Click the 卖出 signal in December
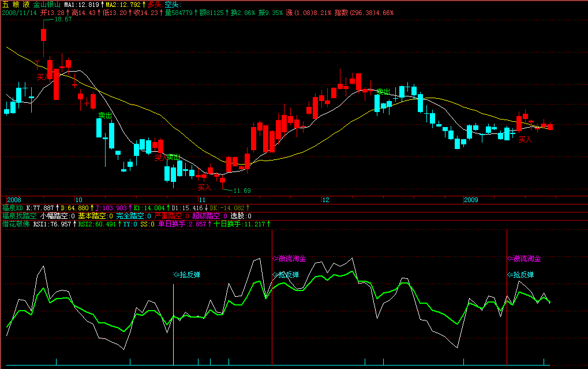Image resolution: width=588 pixels, height=369 pixels. [384, 92]
